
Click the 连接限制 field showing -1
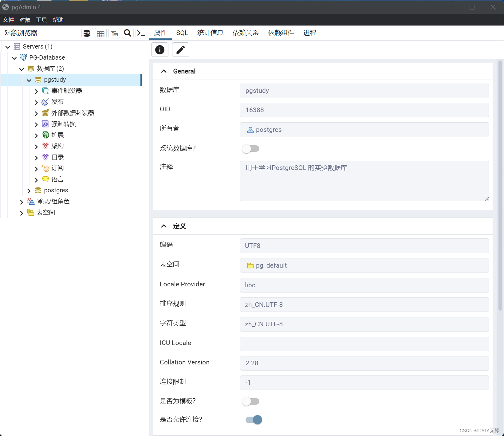click(x=364, y=383)
